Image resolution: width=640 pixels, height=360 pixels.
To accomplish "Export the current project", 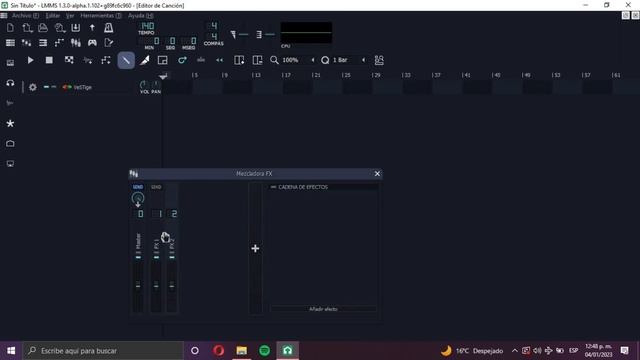I will pyautogui.click(x=92, y=28).
